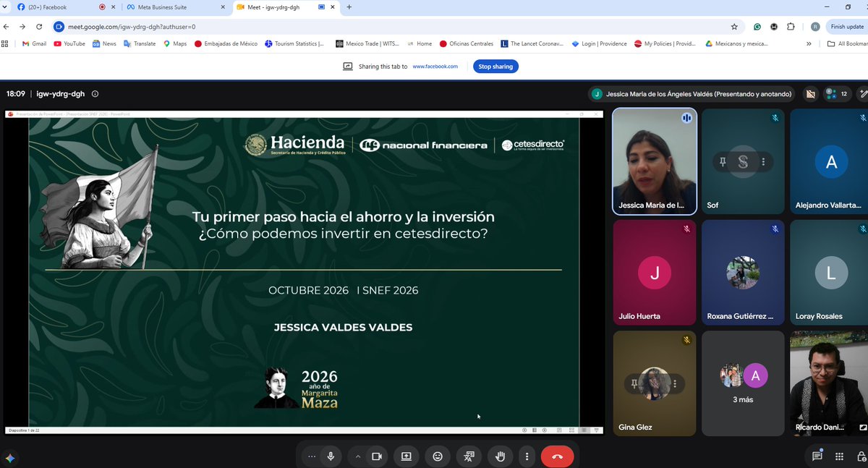Open the All Bookmarks folder
The height and width of the screenshot is (468, 868).
coord(847,43)
